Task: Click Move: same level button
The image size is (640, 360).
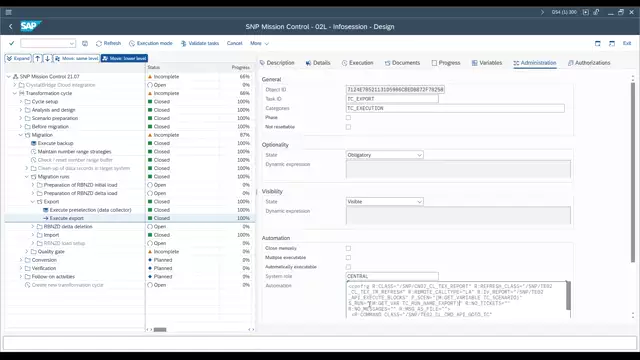Action: 76,58
